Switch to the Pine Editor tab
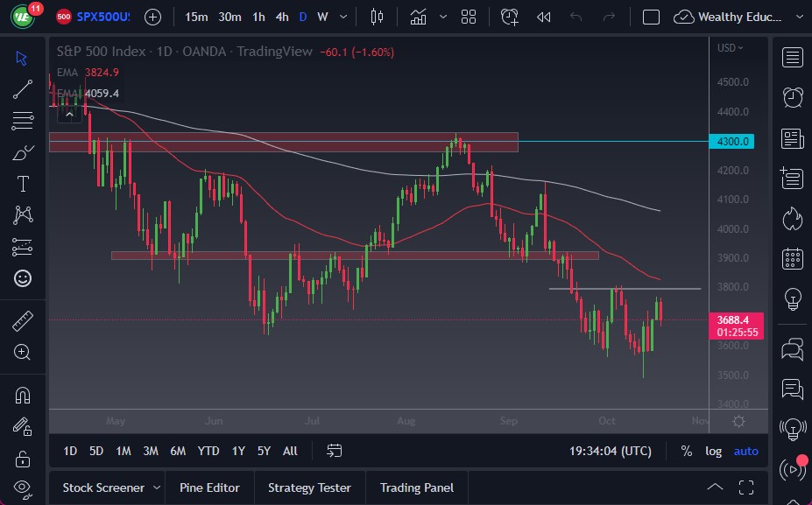Viewport: 812px width, 505px height. (x=209, y=487)
